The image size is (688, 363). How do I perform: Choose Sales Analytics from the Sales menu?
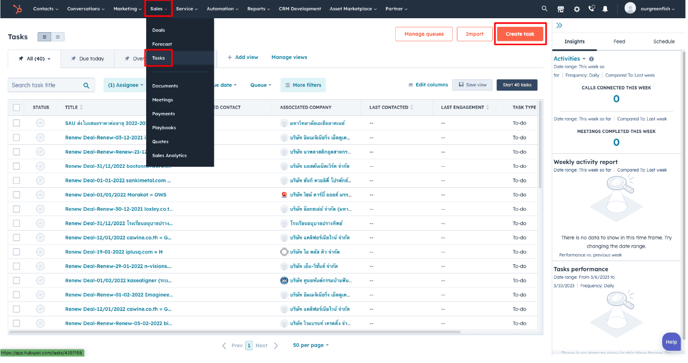(x=170, y=156)
